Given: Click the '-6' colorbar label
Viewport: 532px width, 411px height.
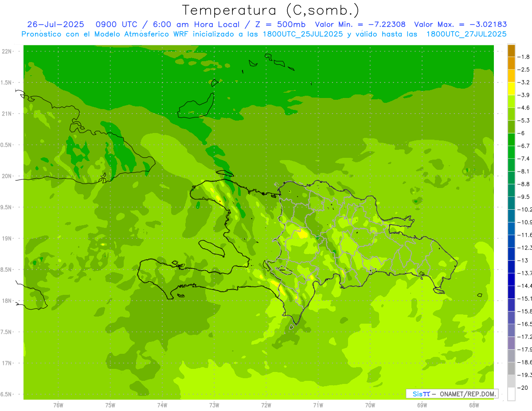Looking at the screenshot, I should [521, 133].
